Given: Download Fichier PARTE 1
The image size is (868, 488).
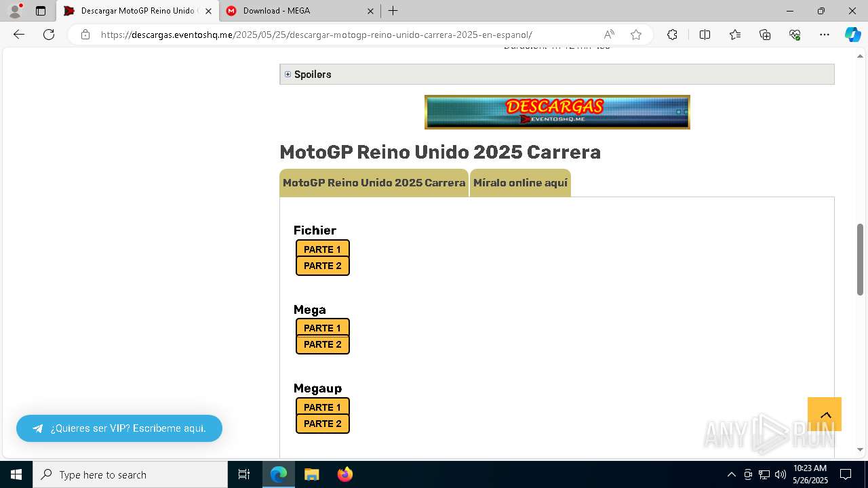Looking at the screenshot, I should [323, 249].
